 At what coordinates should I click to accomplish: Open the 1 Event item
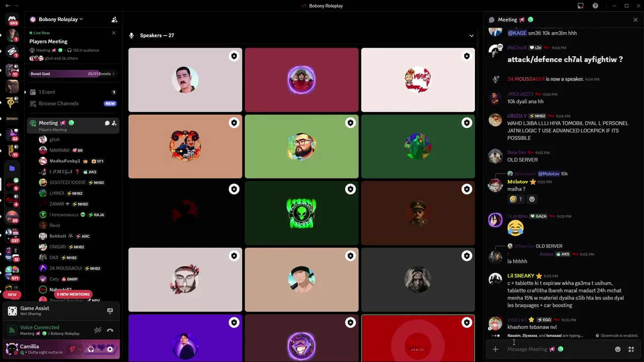pos(72,92)
